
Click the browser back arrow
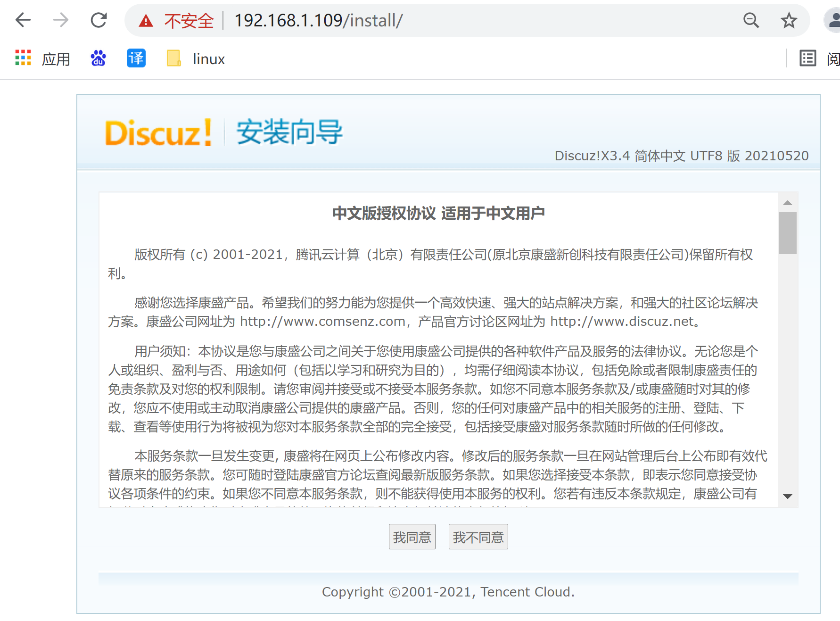23,20
